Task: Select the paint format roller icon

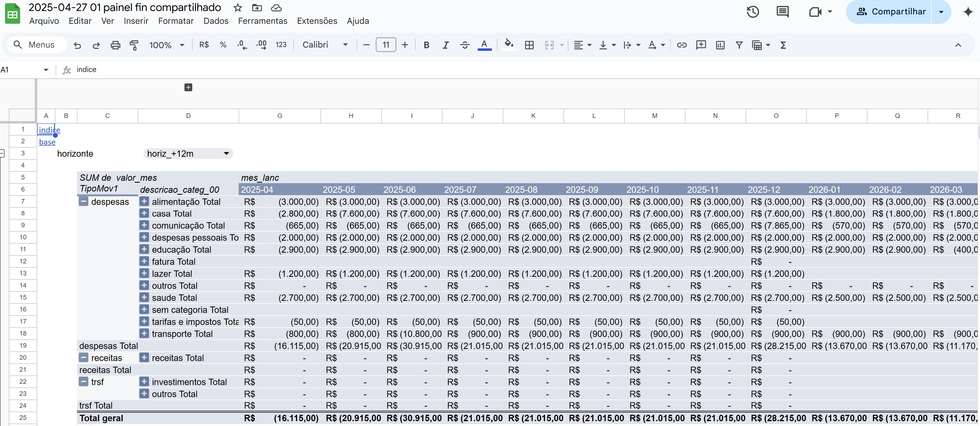Action: (x=134, y=45)
